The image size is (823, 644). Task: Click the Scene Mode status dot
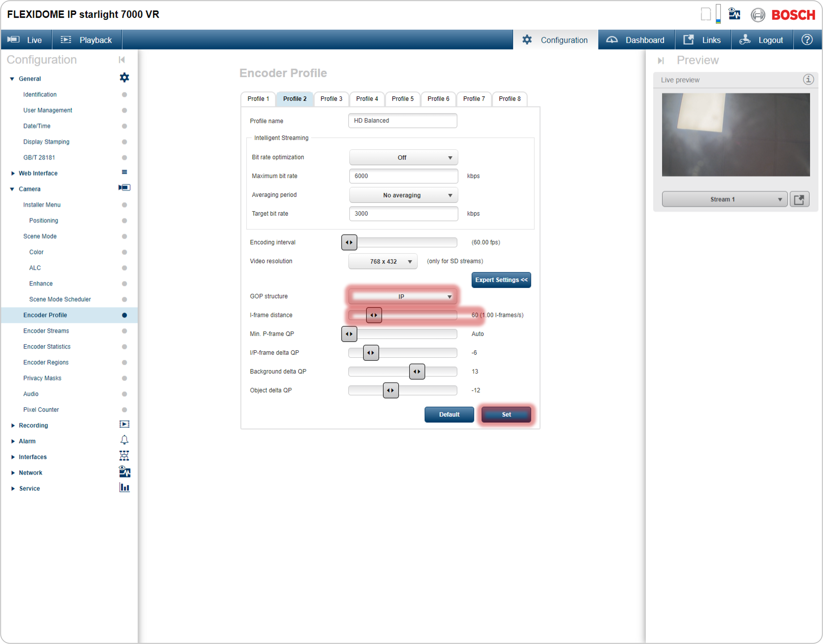124,236
